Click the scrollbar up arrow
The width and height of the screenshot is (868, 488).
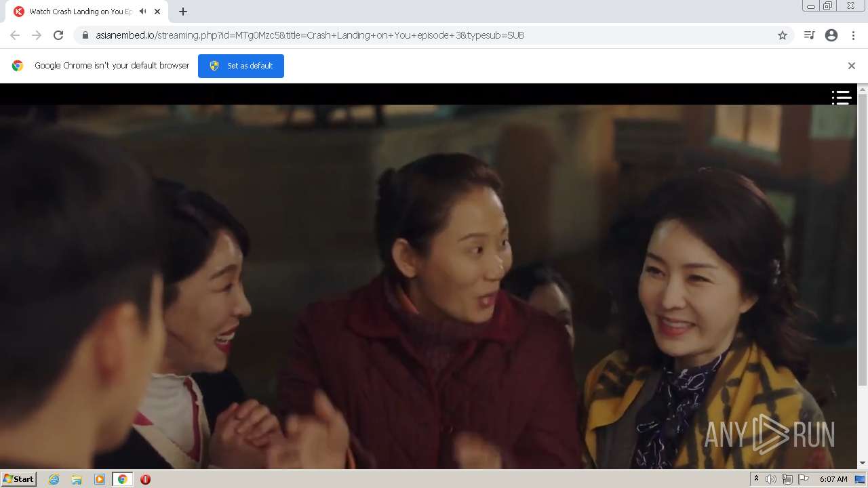863,89
